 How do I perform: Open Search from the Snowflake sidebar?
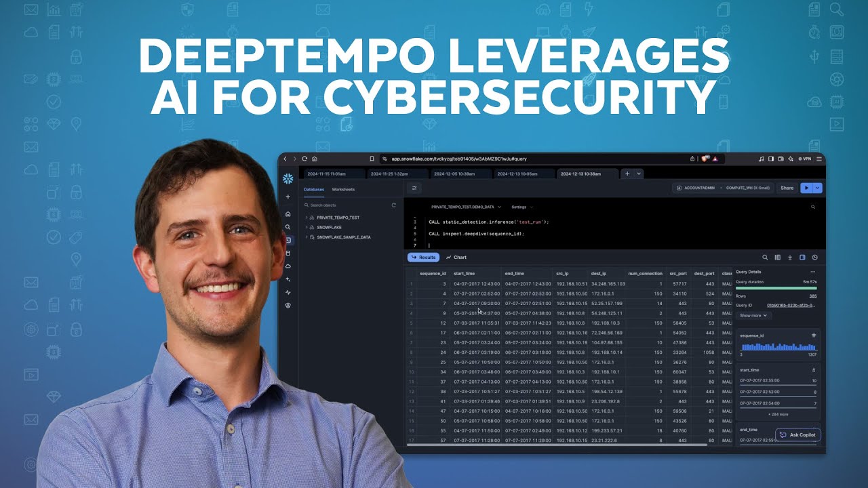click(288, 227)
